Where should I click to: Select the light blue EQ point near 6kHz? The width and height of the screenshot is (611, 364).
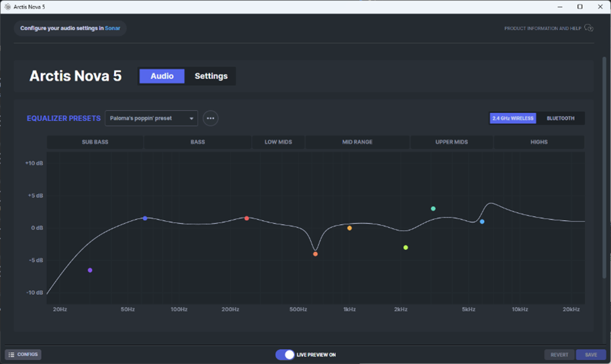[482, 222]
